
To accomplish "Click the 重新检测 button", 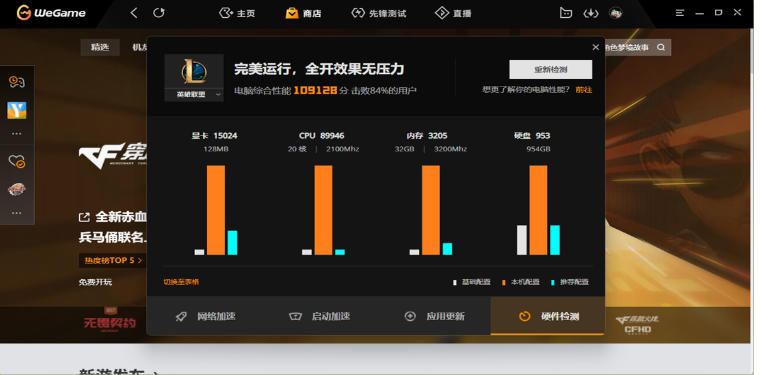I will click(550, 69).
